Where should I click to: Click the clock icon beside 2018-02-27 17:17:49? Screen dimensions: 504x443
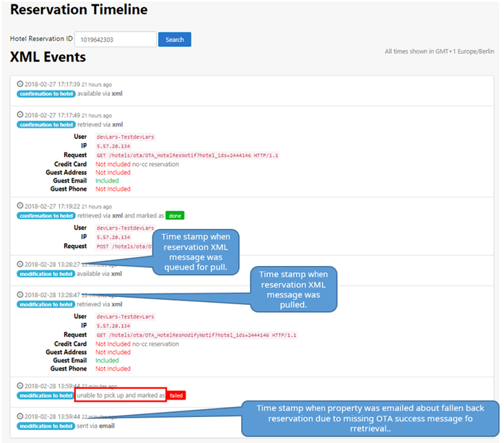click(x=20, y=115)
